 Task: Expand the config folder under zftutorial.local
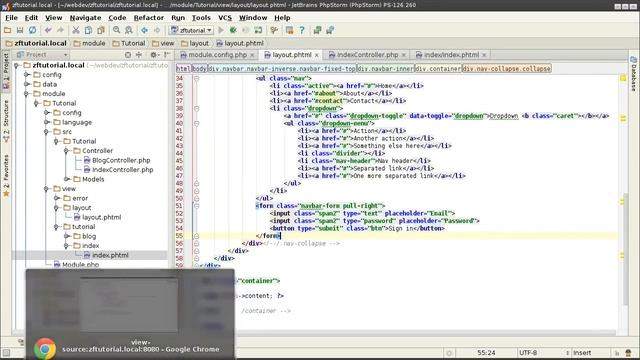pos(27,75)
